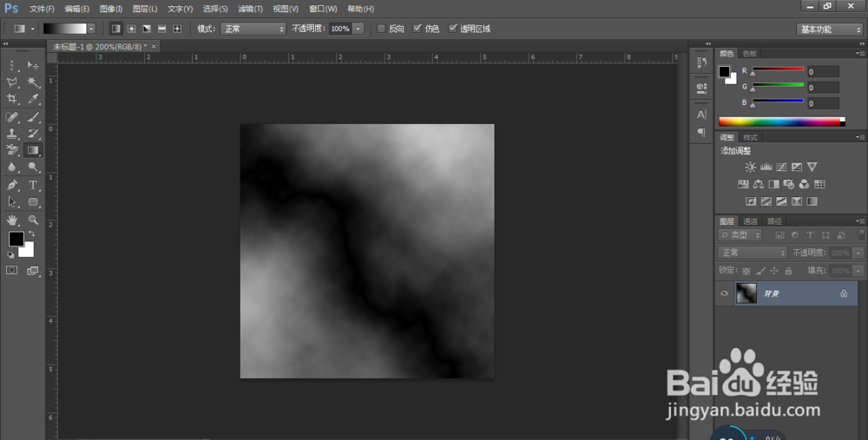Choose diamond gradient style
Image resolution: width=868 pixels, height=440 pixels.
[x=177, y=29]
